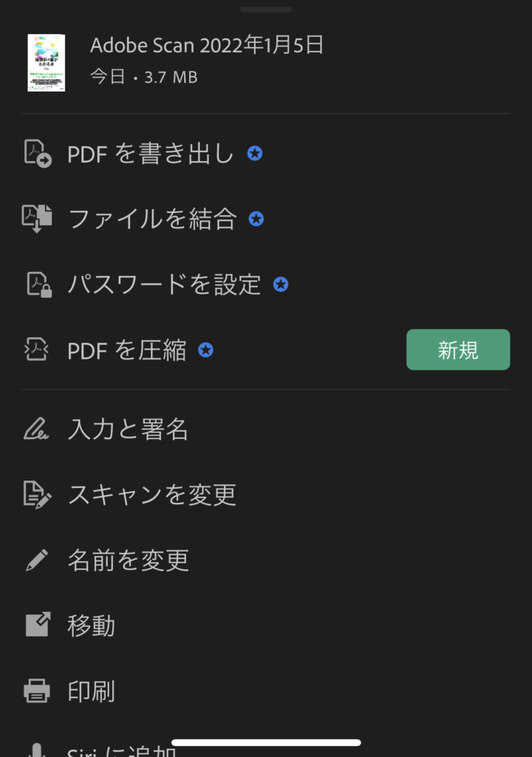The height and width of the screenshot is (757, 532).
Task: Tap the PDF export icon
Action: pyautogui.click(x=38, y=154)
